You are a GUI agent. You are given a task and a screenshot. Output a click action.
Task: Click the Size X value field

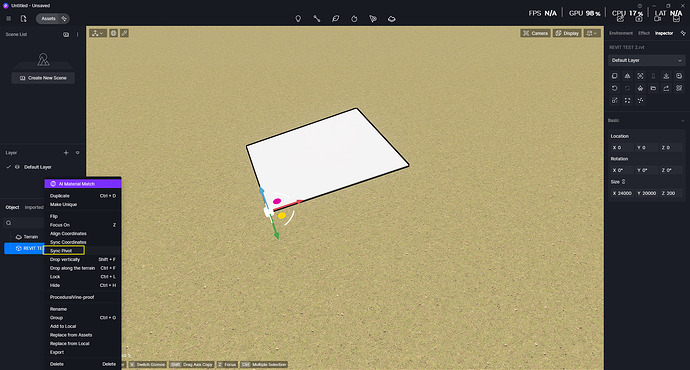point(622,193)
